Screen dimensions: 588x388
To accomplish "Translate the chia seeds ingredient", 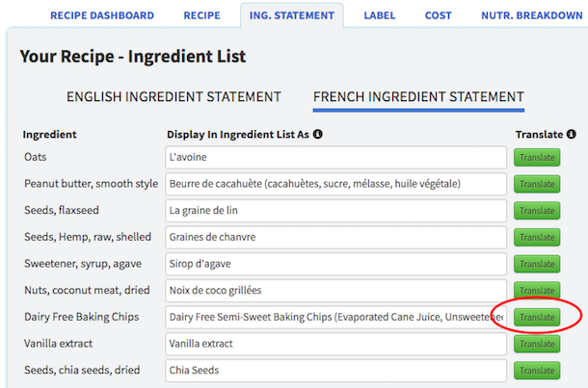I will pyautogui.click(x=537, y=370).
